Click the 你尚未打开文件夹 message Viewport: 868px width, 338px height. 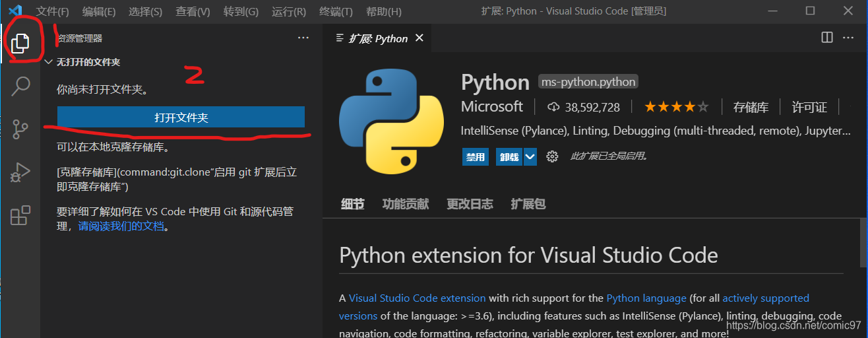pos(102,89)
